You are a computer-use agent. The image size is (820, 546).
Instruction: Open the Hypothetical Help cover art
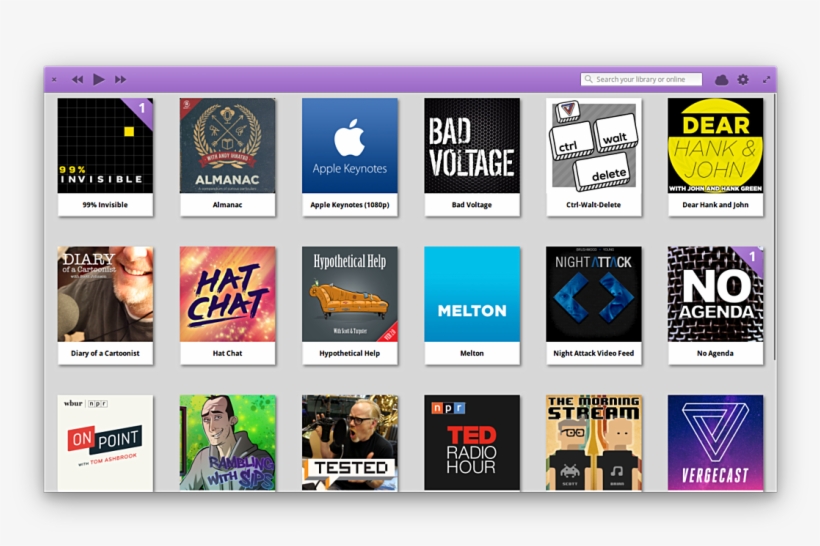(350, 294)
